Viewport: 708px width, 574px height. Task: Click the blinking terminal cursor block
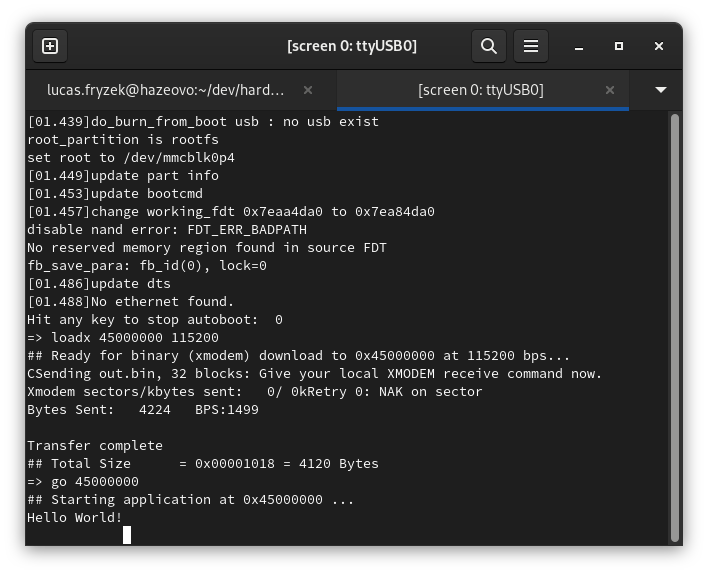coord(127,535)
